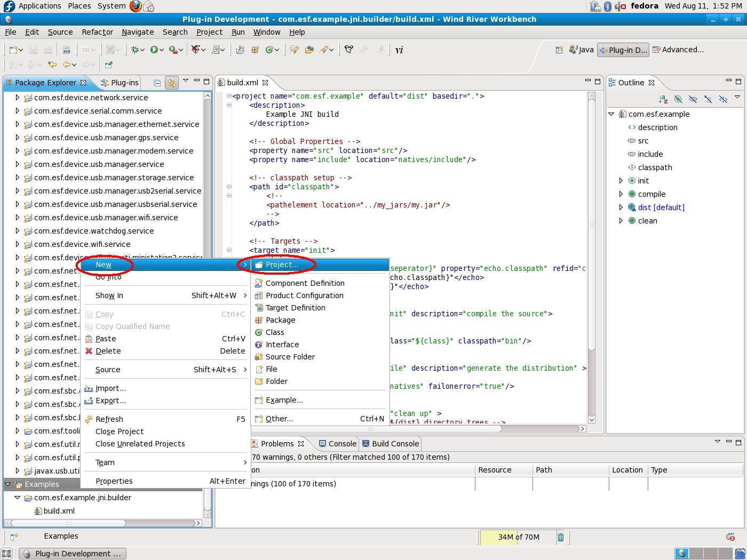Click the editor vertical scrollbar
Viewport: 747px width, 560px height.
(x=591, y=258)
